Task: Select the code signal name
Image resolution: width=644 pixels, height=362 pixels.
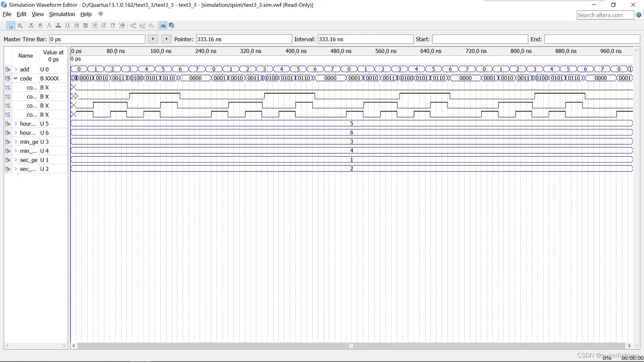Action: point(26,79)
